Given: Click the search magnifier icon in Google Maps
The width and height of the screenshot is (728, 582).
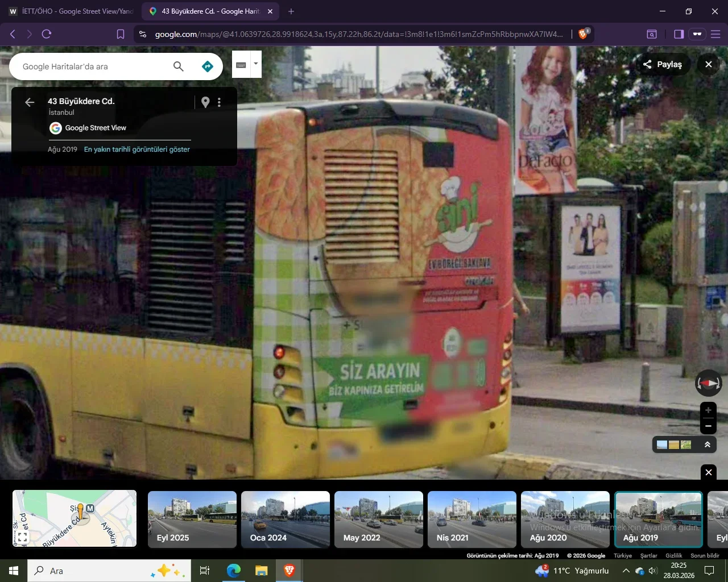Looking at the screenshot, I should [179, 66].
